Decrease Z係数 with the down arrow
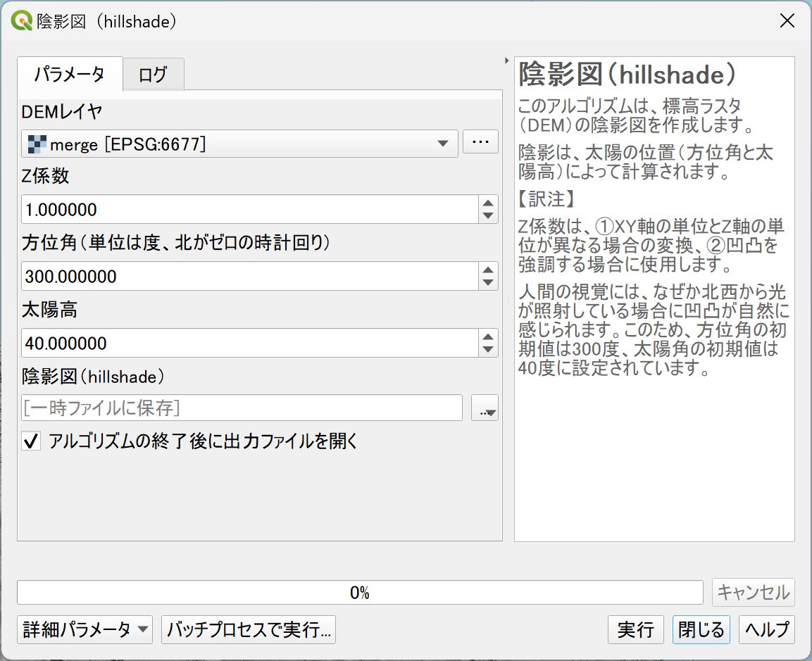 [488, 216]
